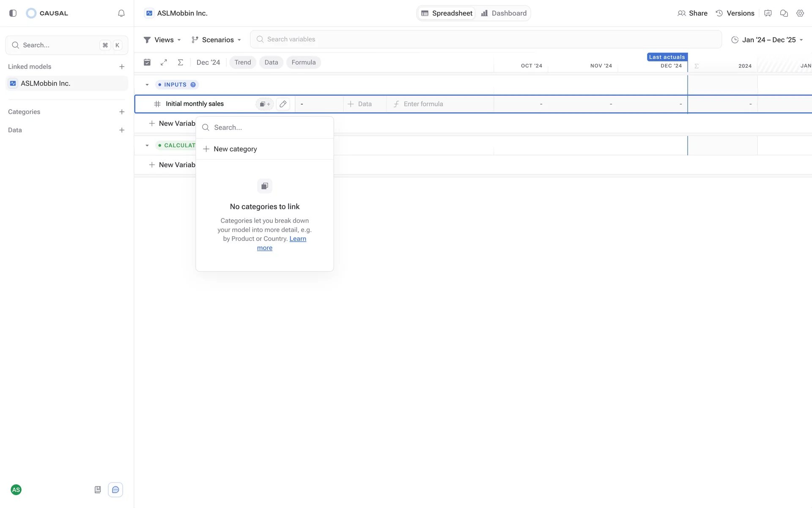Select the Spreadsheet tab
The width and height of the screenshot is (812, 508).
point(447,13)
